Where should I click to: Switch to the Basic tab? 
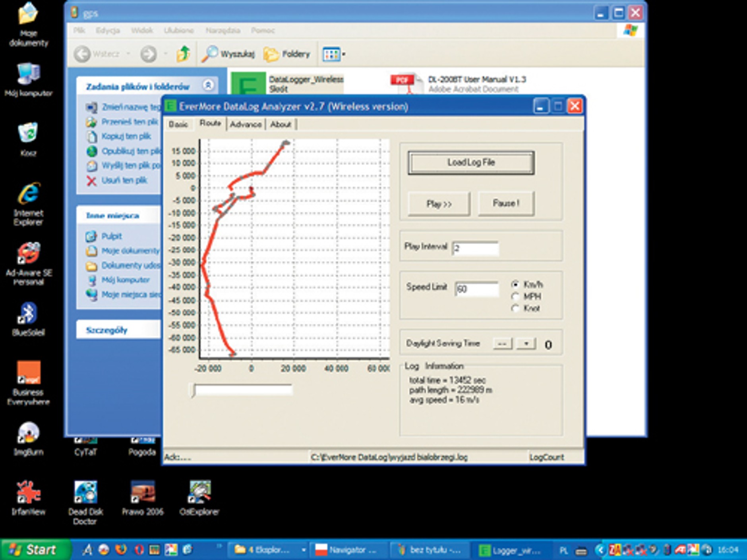(178, 124)
